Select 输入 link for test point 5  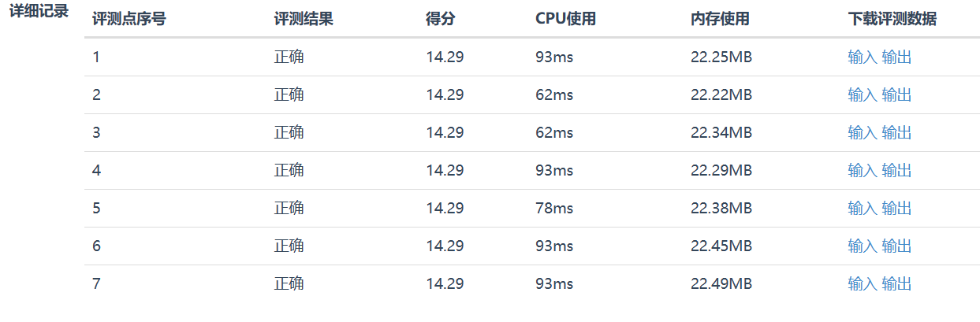(x=862, y=208)
